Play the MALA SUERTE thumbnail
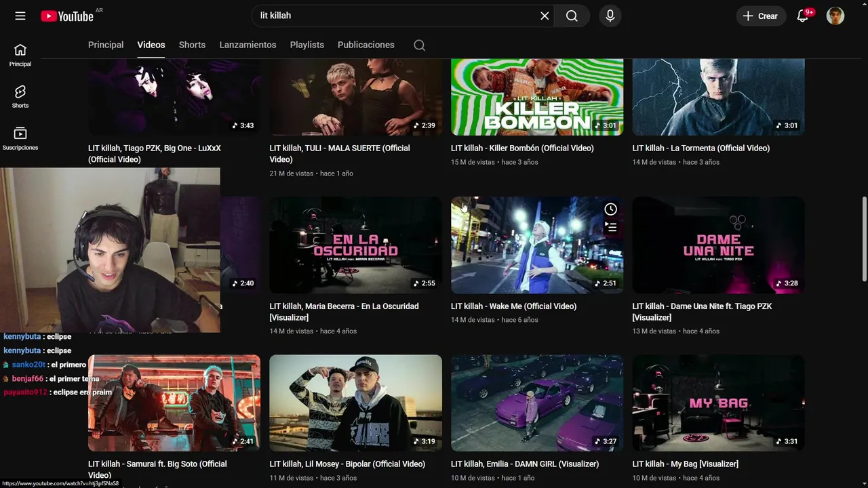This screenshot has height=488, width=868. 355,97
